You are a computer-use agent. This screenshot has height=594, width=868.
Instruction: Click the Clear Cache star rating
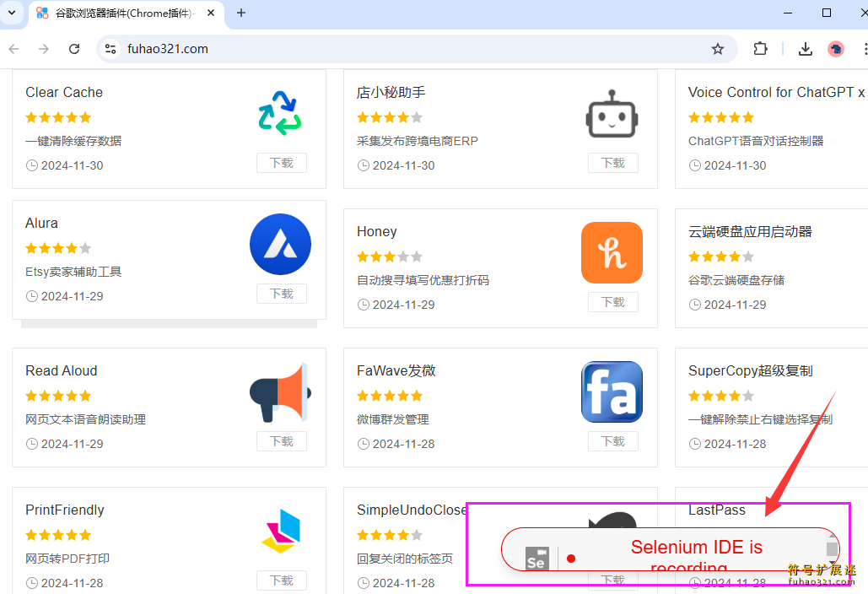[58, 117]
